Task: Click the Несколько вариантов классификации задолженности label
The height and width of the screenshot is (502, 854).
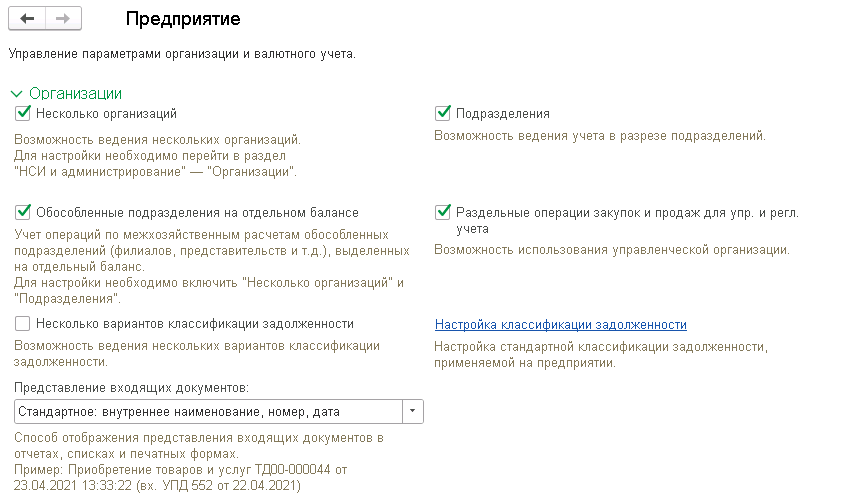Action: click(x=194, y=324)
